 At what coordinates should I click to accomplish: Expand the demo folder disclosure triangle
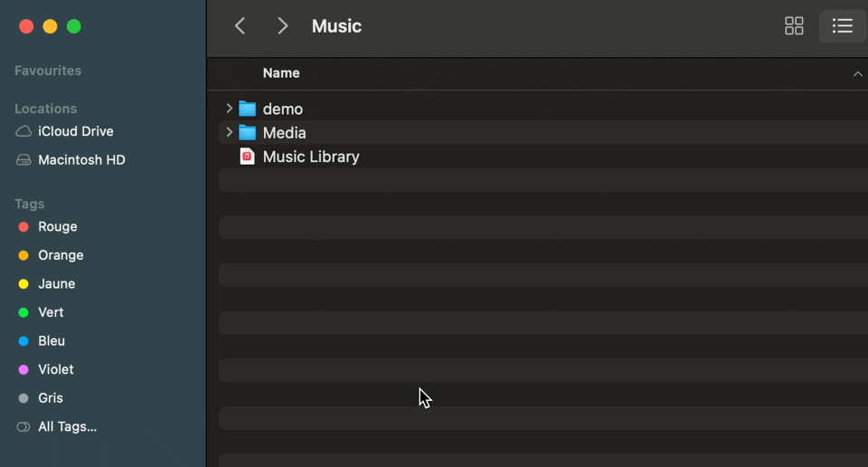229,109
